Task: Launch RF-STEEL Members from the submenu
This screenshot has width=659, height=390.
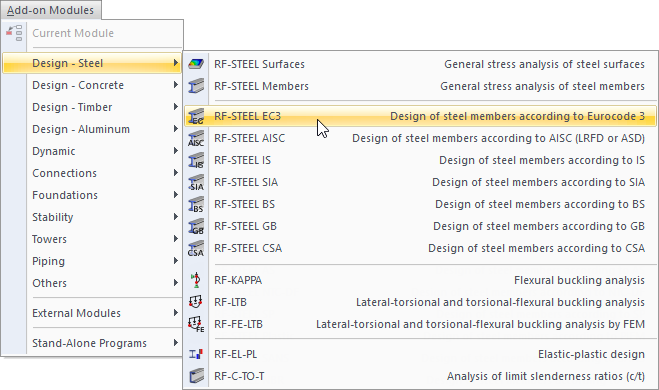Action: coord(420,86)
